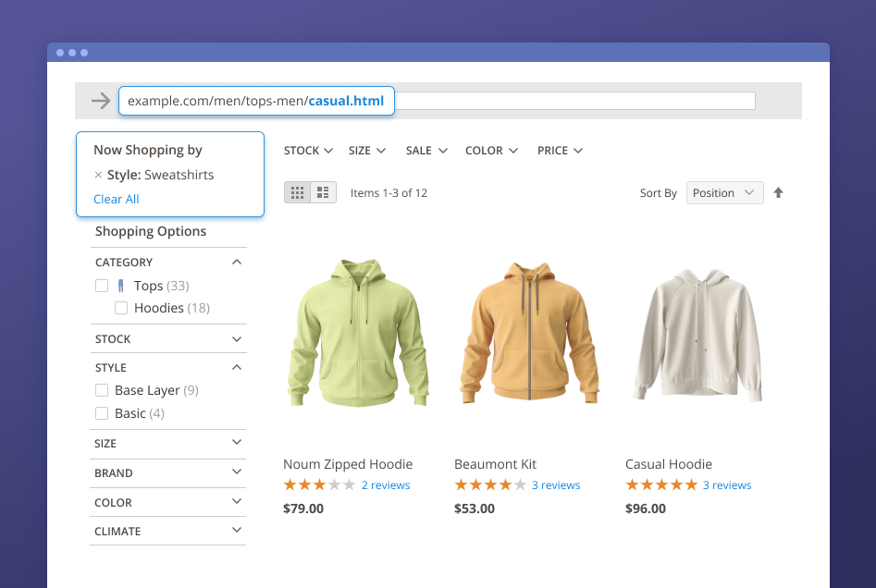Enable the Hoodies category checkbox
The width and height of the screenshot is (876, 588).
pos(121,308)
